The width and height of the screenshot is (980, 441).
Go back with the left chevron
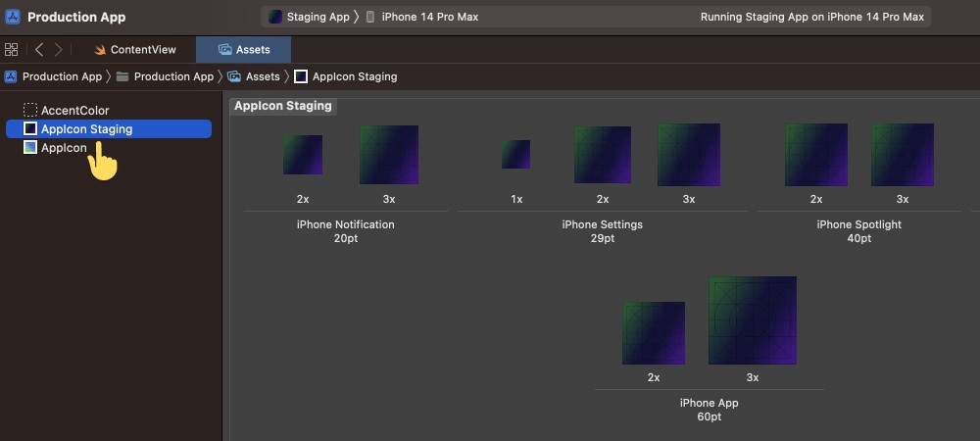tap(39, 49)
